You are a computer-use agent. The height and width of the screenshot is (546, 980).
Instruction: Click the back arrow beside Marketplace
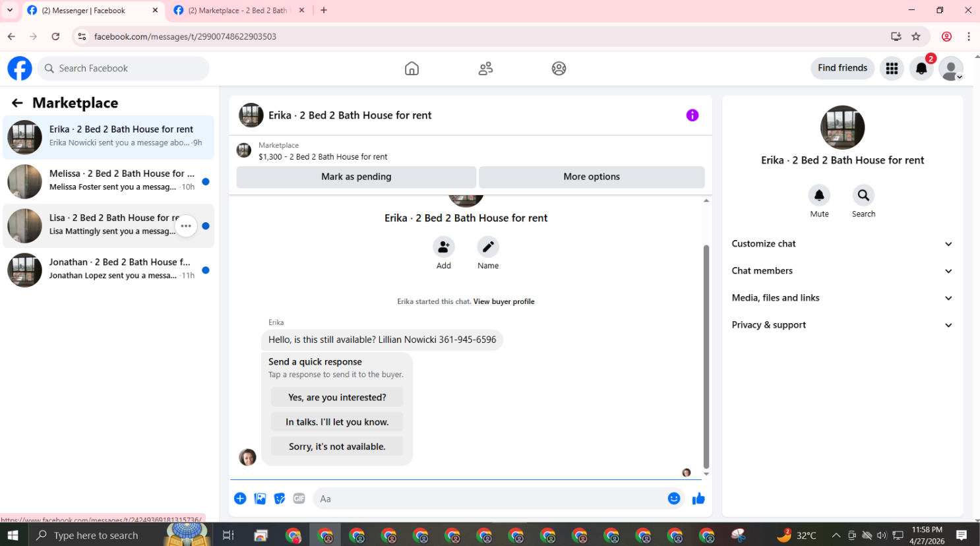click(17, 103)
